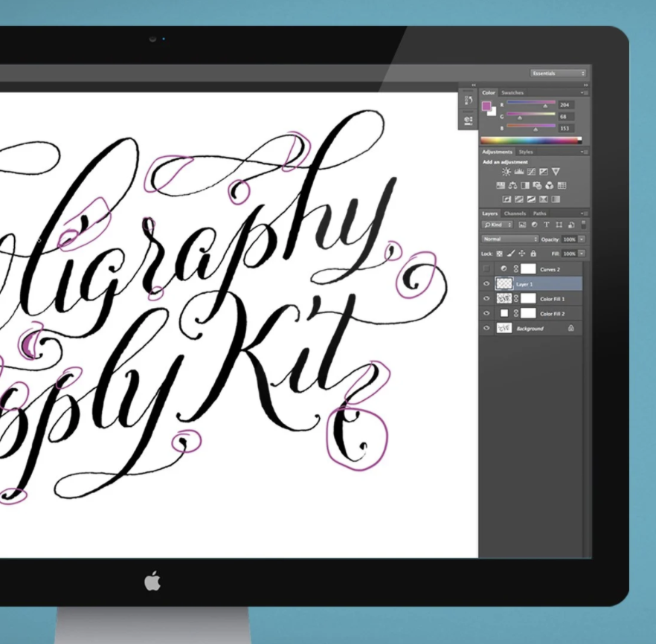The height and width of the screenshot is (644, 656).
Task: Click the lock all padlock icon
Action: click(x=533, y=254)
